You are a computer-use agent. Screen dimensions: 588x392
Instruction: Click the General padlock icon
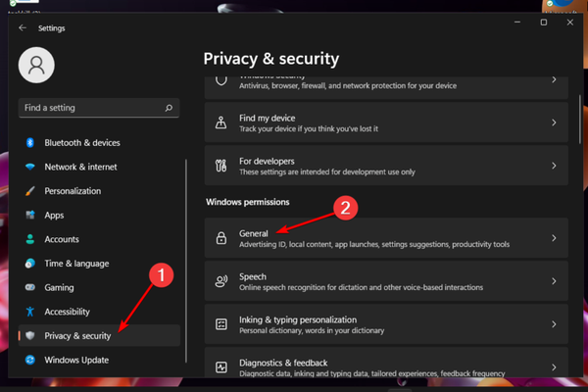pos(221,238)
